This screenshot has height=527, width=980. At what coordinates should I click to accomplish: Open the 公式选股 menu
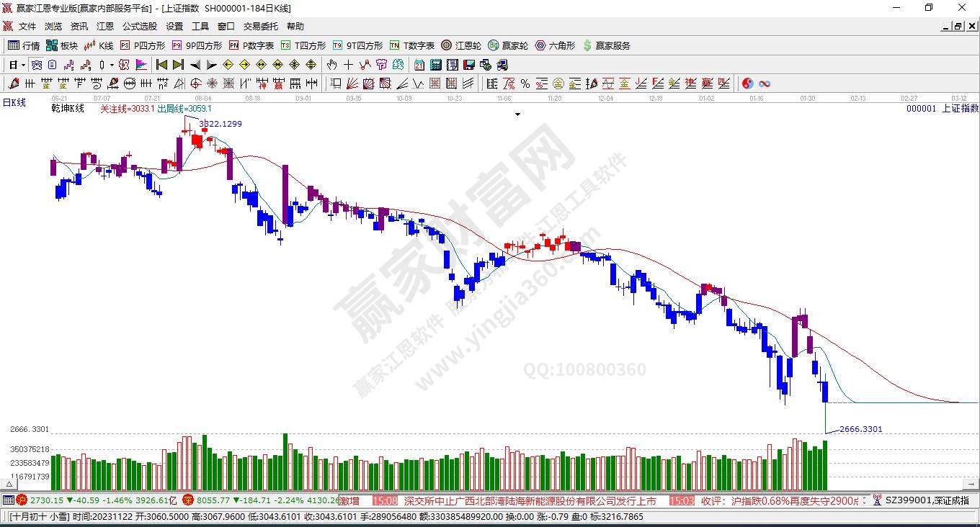(139, 27)
